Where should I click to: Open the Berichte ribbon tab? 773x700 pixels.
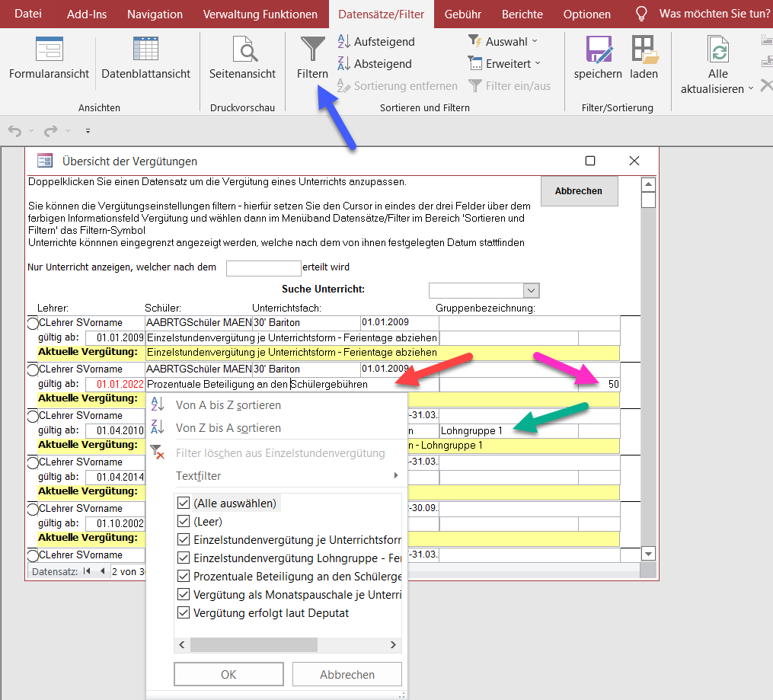pos(522,14)
